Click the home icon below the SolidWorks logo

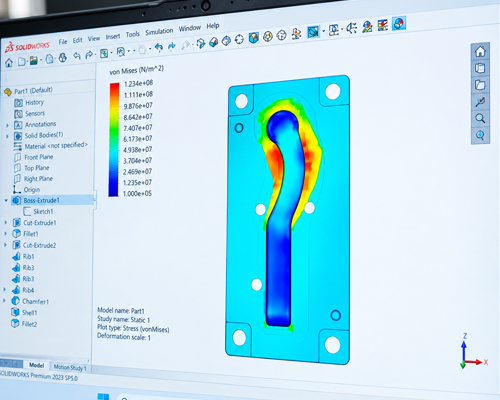(x=9, y=63)
